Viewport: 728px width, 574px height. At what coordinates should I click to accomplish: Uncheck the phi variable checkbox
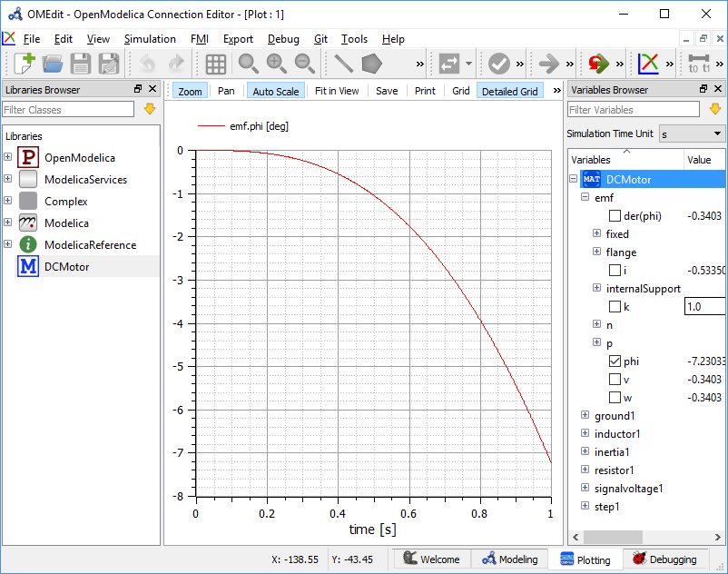615,361
